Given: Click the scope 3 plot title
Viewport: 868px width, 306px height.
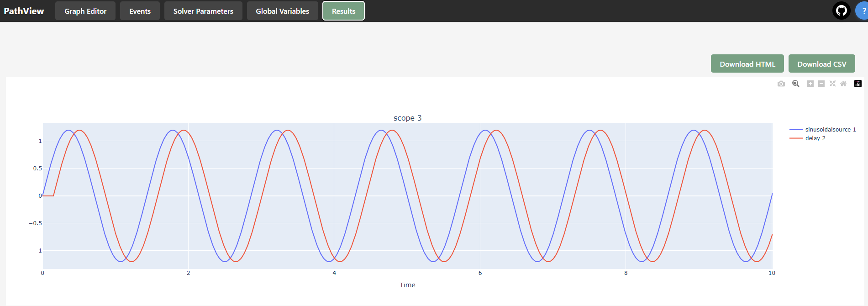Looking at the screenshot, I should point(408,118).
